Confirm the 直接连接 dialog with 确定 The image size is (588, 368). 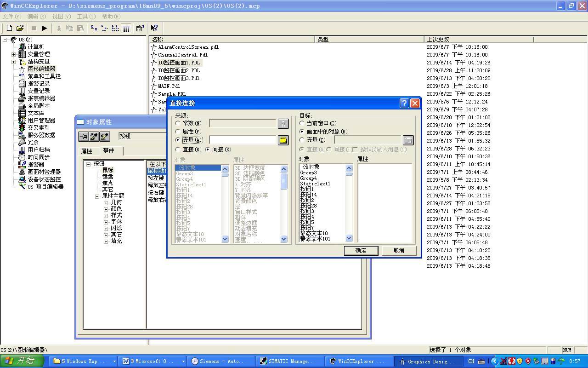(x=361, y=251)
